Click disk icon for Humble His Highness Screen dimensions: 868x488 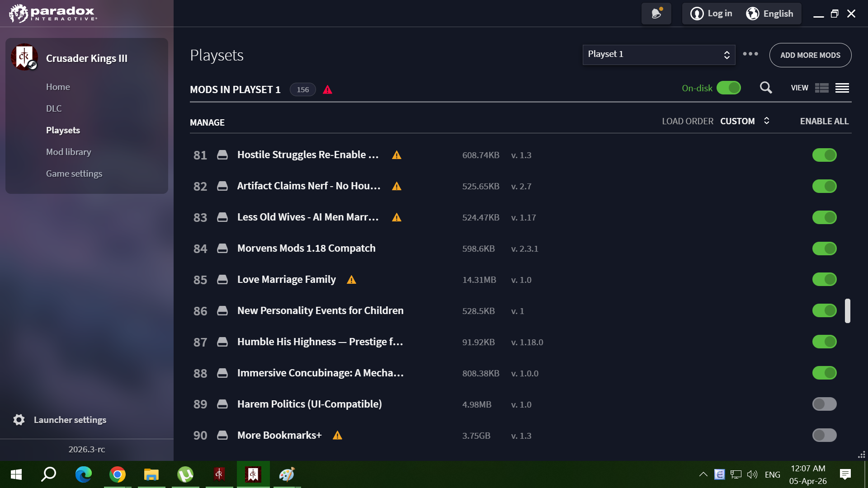[x=222, y=342]
